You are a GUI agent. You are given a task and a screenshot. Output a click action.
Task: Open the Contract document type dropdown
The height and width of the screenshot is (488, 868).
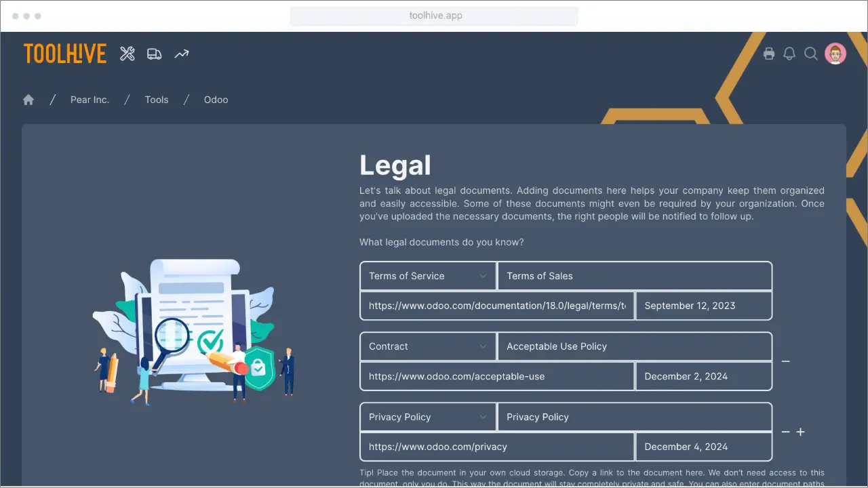pos(427,346)
